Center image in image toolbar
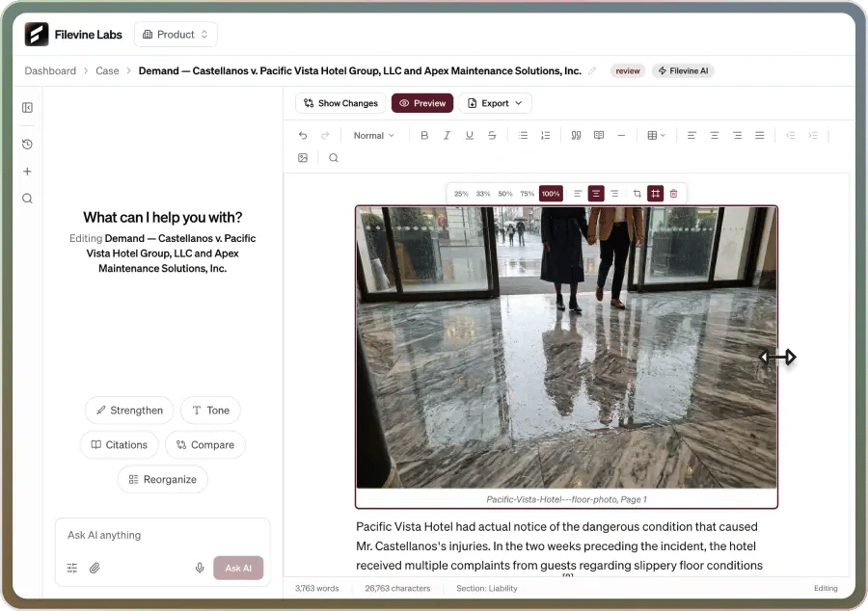The height and width of the screenshot is (611, 868). pyautogui.click(x=596, y=194)
